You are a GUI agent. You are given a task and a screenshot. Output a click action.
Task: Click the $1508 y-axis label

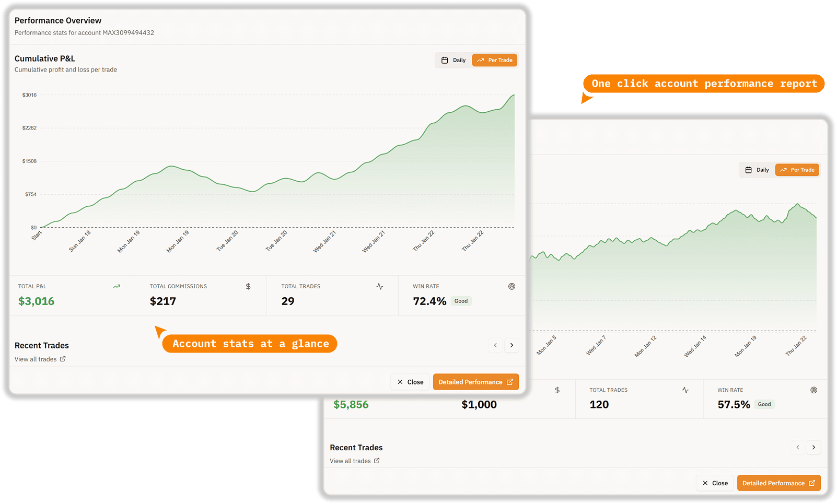coord(29,161)
